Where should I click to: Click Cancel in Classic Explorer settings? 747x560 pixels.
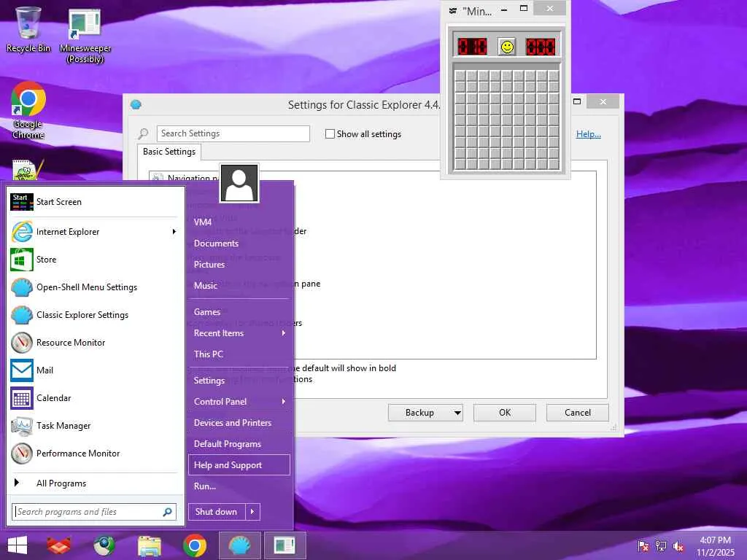pyautogui.click(x=578, y=413)
